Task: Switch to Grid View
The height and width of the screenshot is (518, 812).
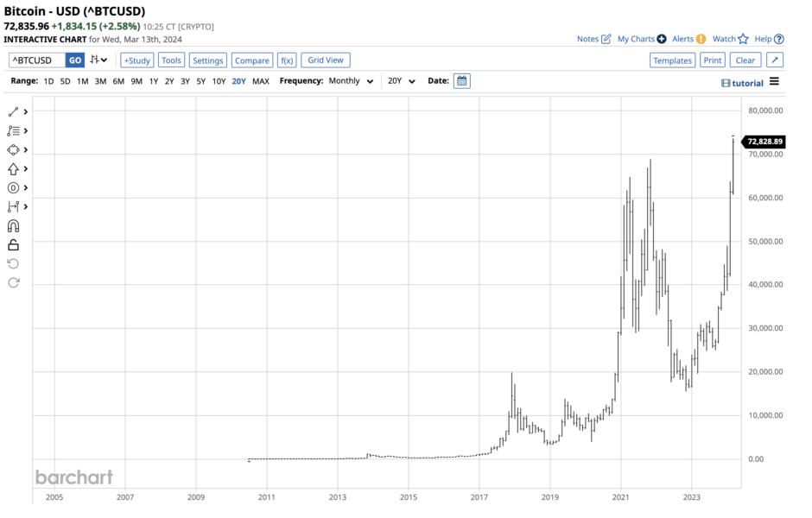Action: pos(325,60)
